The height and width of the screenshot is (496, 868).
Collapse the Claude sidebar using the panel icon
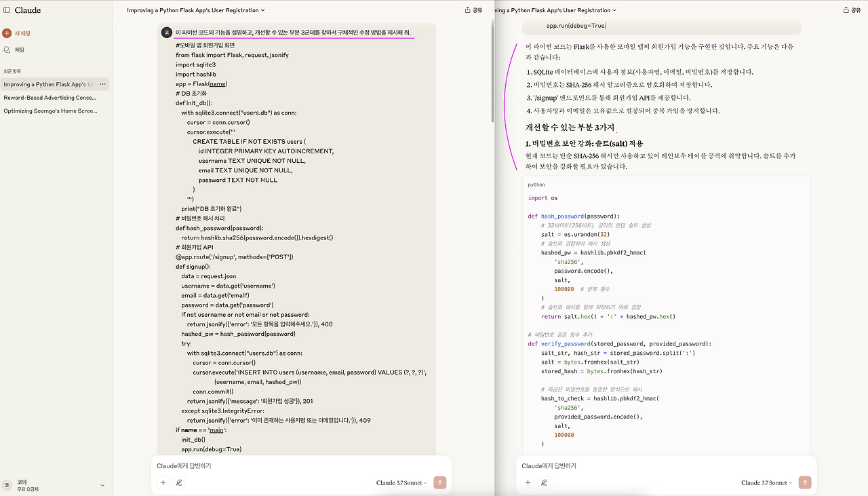(7, 9)
